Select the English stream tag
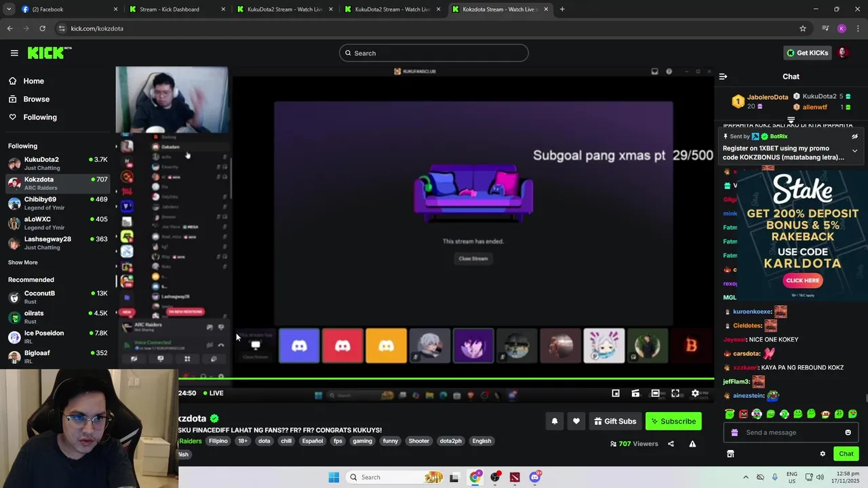 pos(481,441)
